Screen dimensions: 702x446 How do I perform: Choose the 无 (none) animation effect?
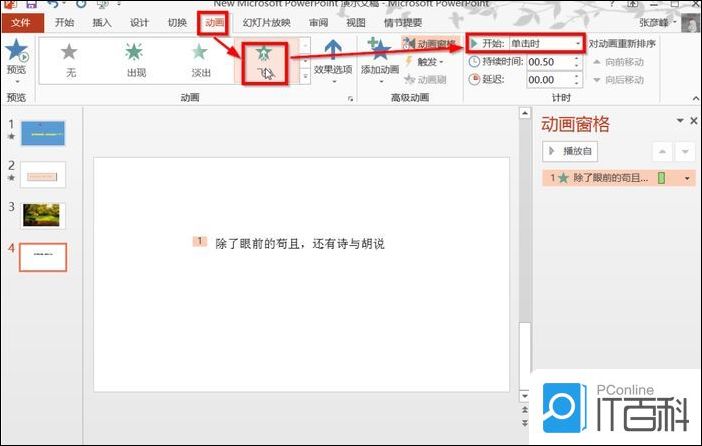(x=69, y=60)
